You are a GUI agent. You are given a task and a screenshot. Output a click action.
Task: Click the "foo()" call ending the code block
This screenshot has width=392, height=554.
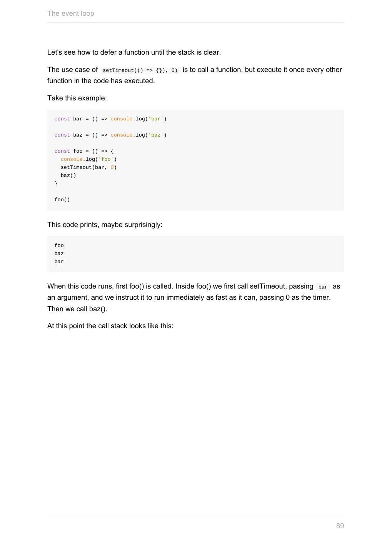click(x=62, y=200)
